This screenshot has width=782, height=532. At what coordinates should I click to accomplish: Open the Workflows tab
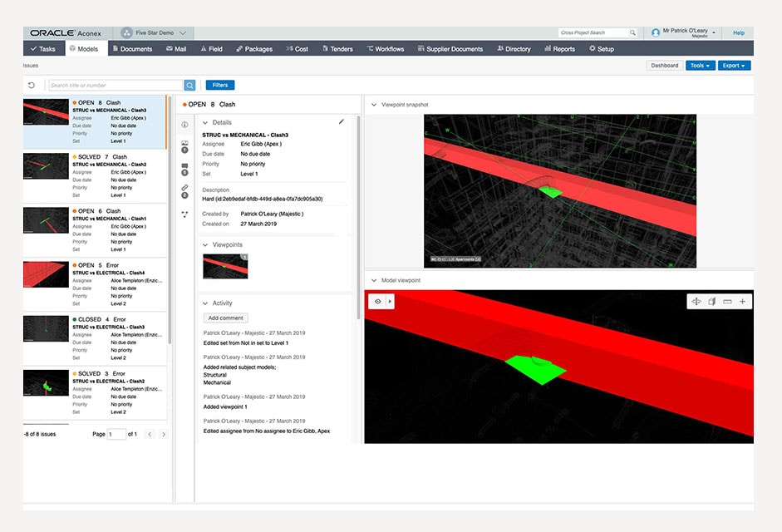(384, 49)
